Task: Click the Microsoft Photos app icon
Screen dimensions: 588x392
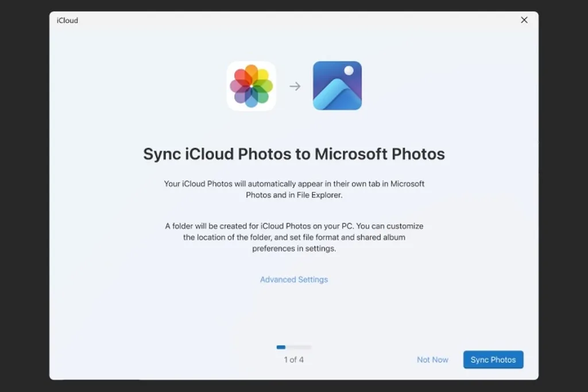Action: (x=337, y=86)
